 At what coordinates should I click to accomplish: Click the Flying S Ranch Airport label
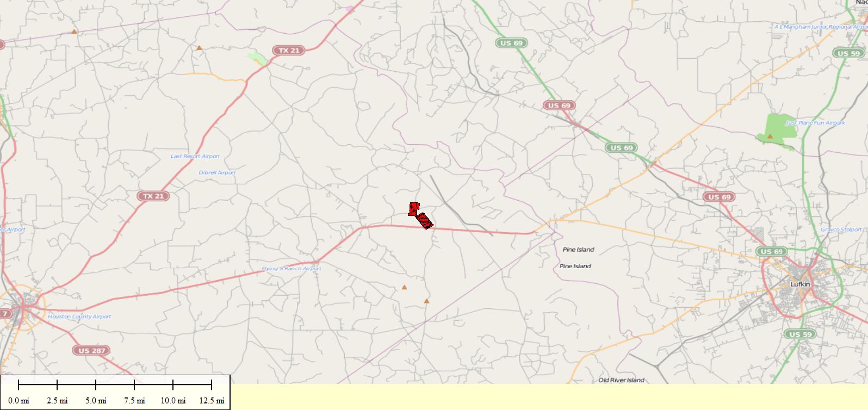click(x=292, y=269)
